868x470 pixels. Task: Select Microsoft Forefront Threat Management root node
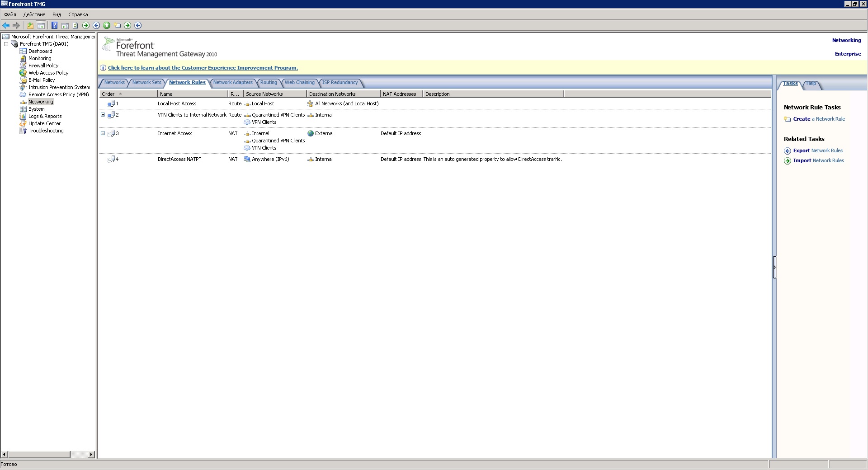(x=53, y=37)
